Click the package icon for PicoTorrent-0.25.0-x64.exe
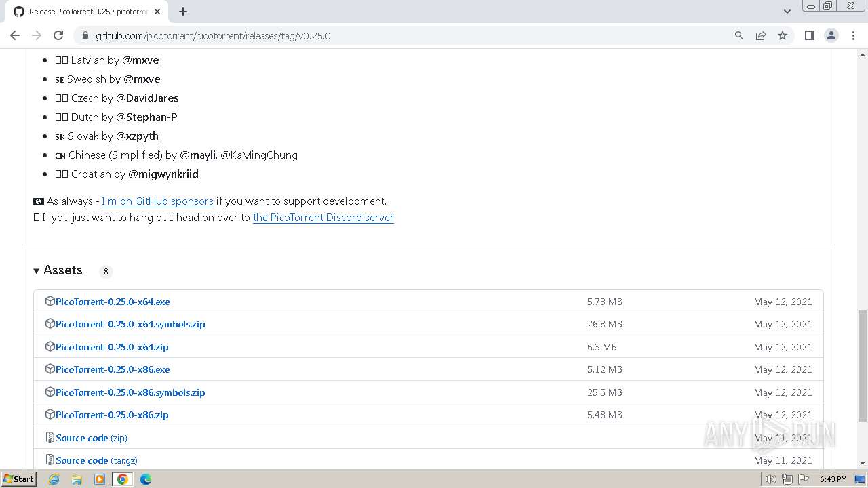This screenshot has width=868, height=488. tap(50, 301)
